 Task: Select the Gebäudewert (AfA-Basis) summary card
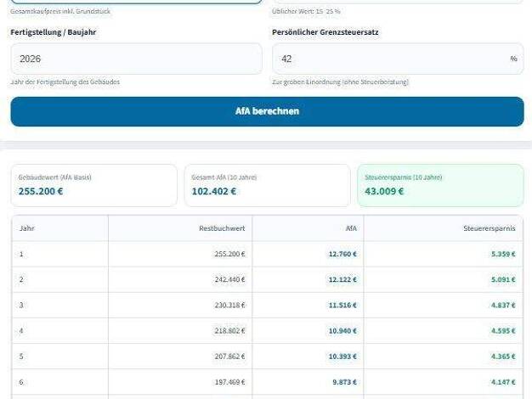click(x=95, y=185)
